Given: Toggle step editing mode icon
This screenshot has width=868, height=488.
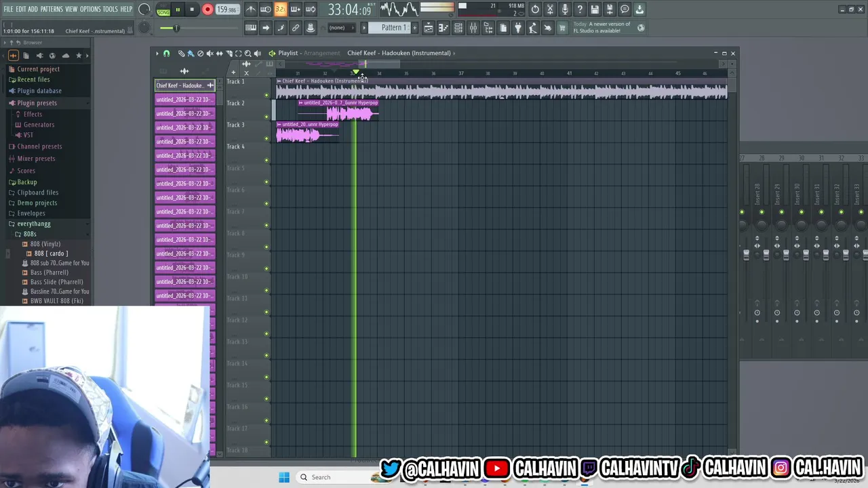Looking at the screenshot, I should (281, 28).
